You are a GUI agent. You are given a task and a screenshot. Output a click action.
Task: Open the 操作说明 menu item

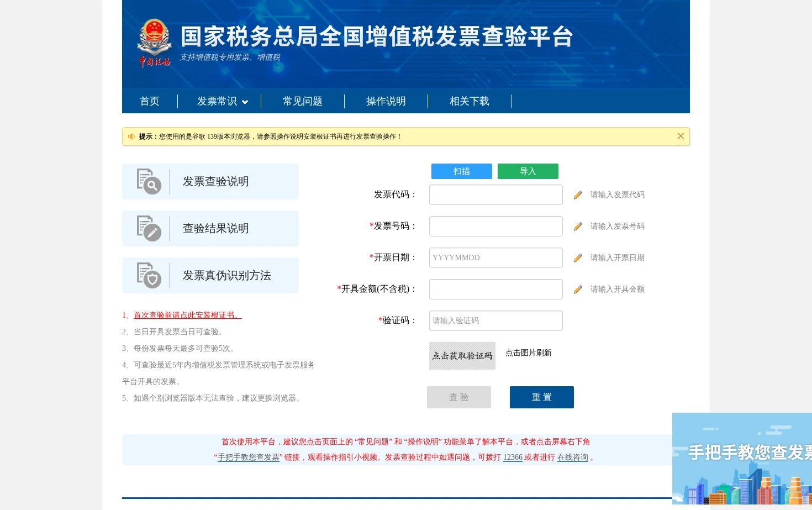click(386, 101)
